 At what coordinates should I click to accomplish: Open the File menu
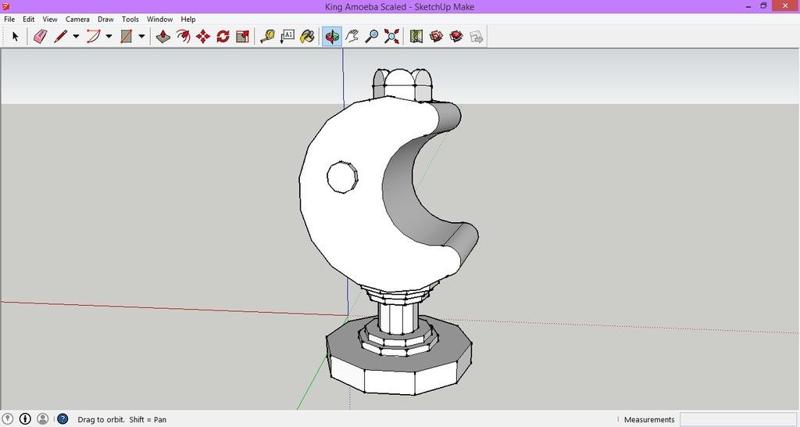9,19
